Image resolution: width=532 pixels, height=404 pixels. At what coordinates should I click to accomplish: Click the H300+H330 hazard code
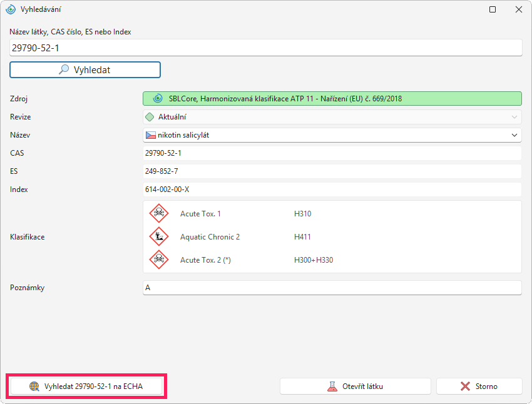314,260
